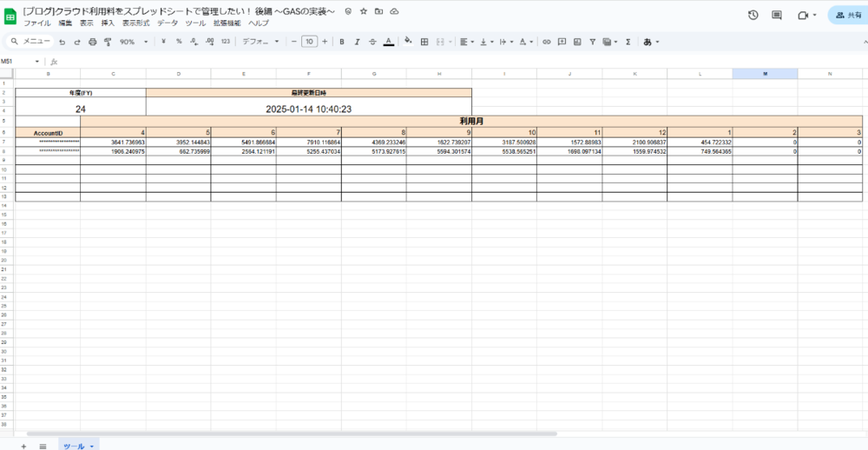Open the ファイル menu

pyautogui.click(x=37, y=23)
